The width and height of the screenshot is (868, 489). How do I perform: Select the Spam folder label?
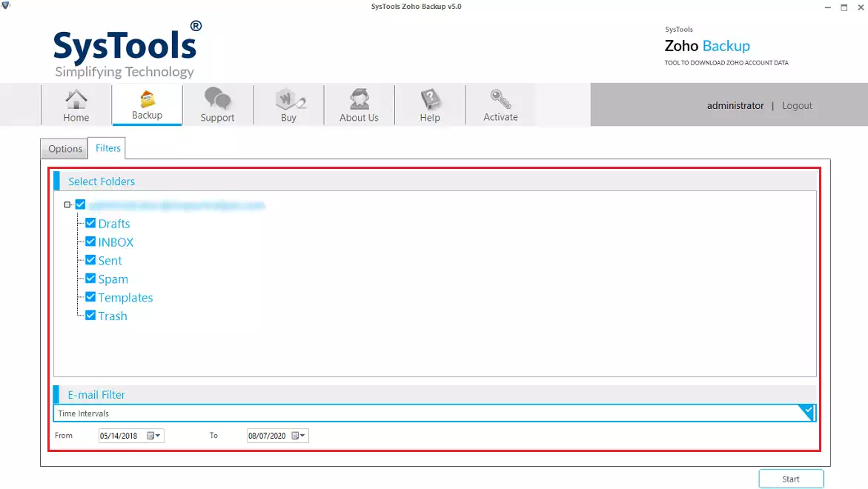tap(113, 279)
